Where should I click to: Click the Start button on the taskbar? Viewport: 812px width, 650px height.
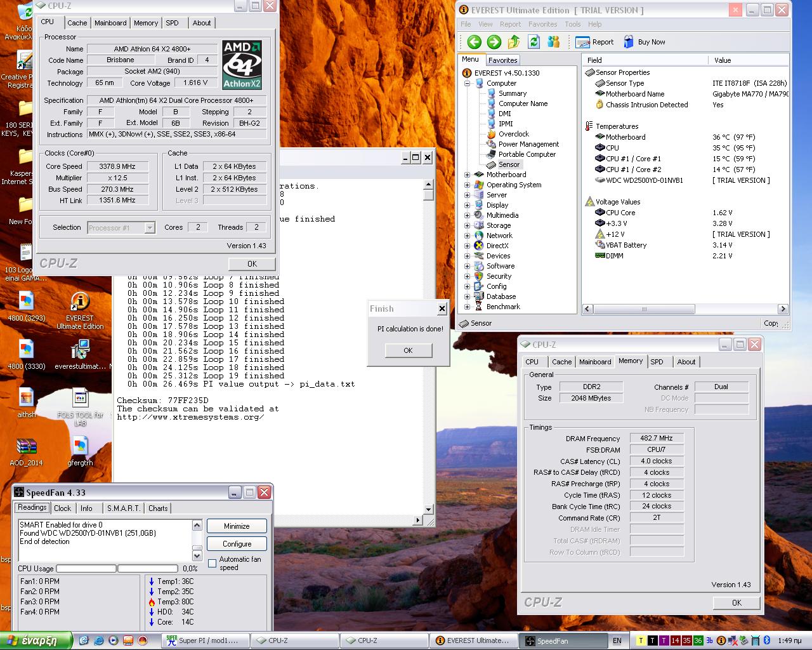click(36, 640)
